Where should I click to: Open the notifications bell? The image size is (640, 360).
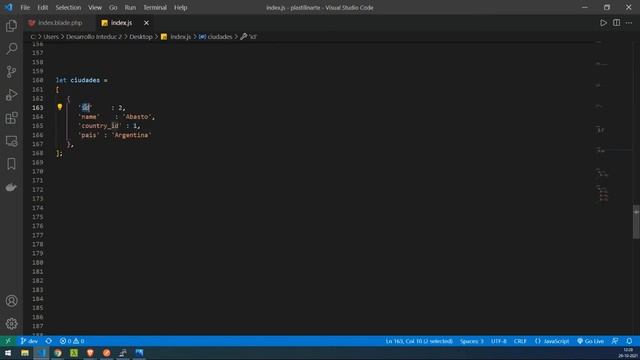click(x=629, y=341)
